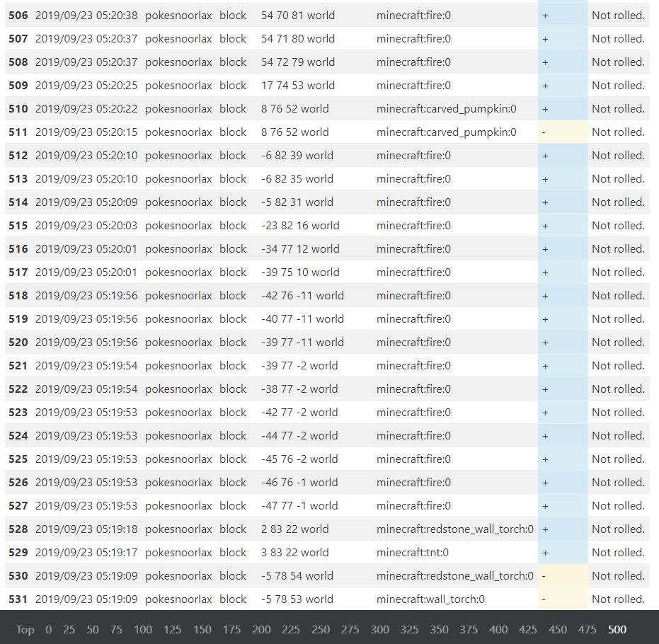Open page offset 125
This screenshot has height=644, width=659.
point(172,629)
